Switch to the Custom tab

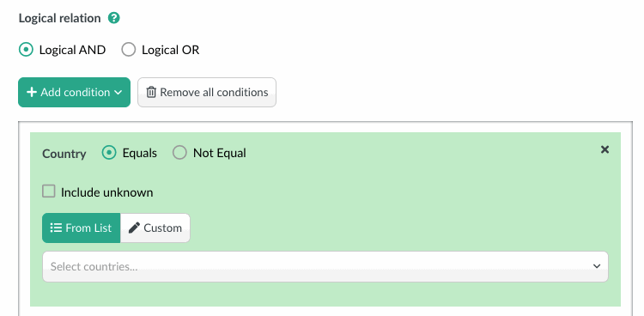point(155,228)
